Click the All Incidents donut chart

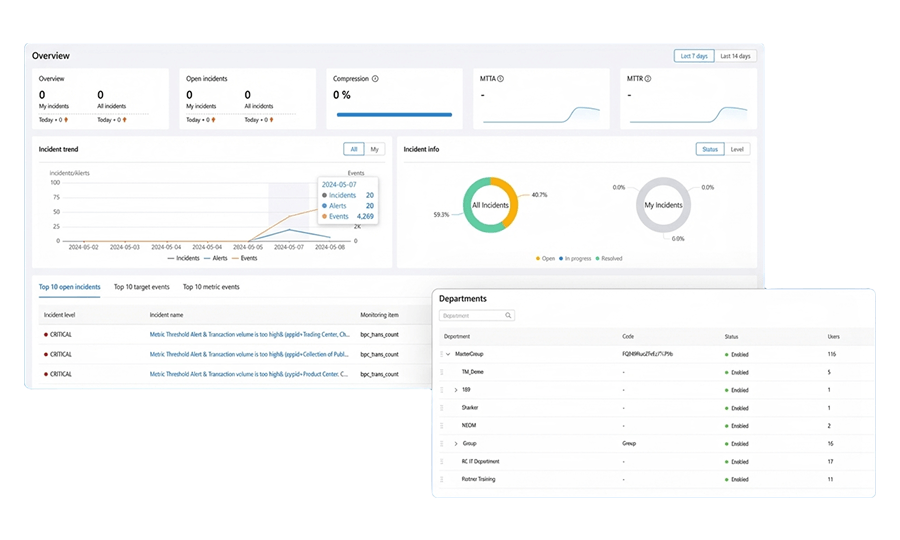pyautogui.click(x=491, y=205)
